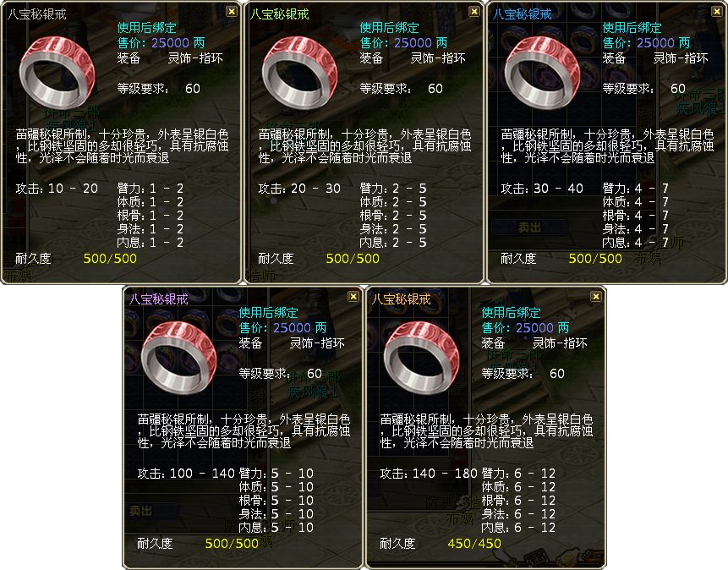Click 售价: 25000 两 in the white-titled tooltip
This screenshot has width=728, height=570.
(161, 43)
